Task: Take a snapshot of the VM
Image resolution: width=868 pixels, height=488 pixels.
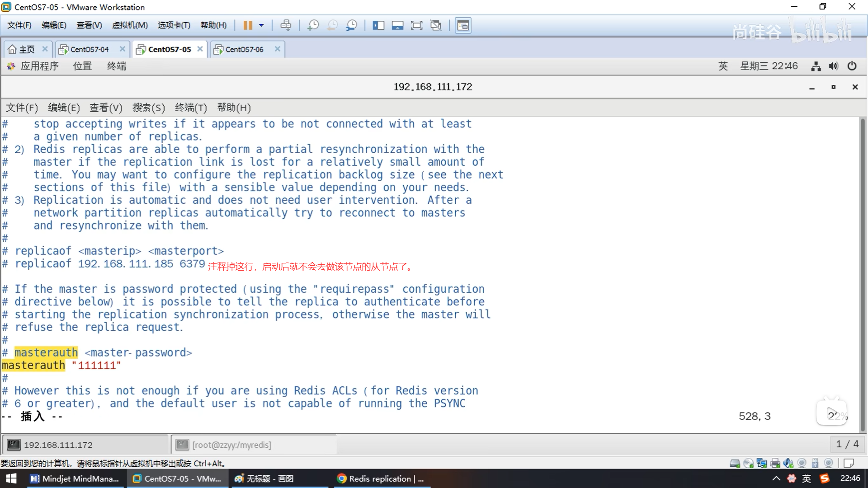Action: 313,25
